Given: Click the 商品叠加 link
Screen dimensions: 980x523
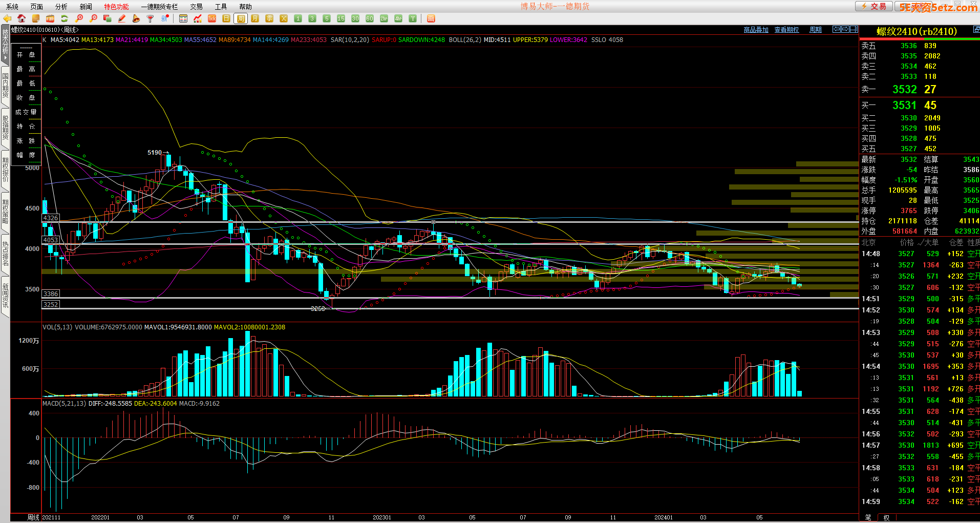Looking at the screenshot, I should point(756,30).
